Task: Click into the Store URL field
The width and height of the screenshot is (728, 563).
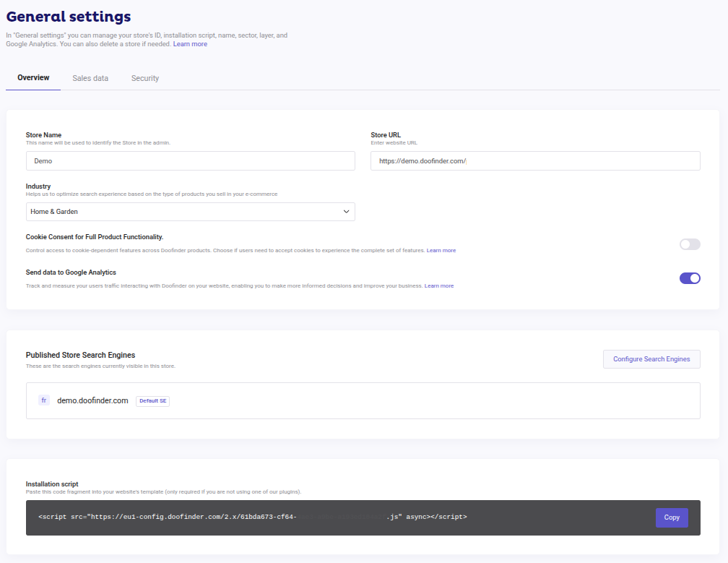Action: coord(534,160)
